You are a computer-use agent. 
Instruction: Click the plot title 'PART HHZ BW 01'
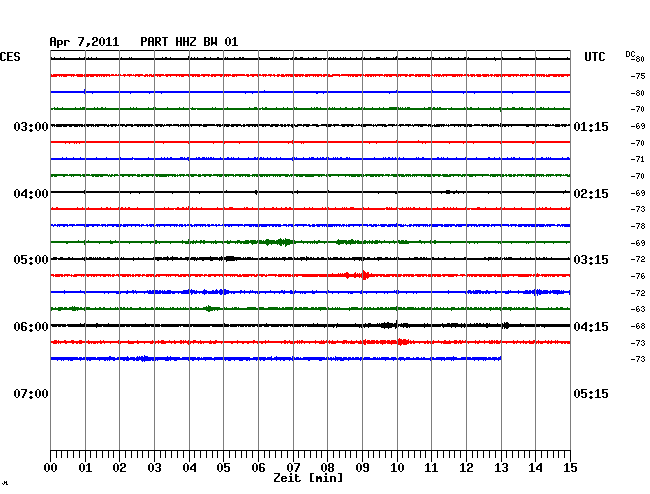(189, 42)
